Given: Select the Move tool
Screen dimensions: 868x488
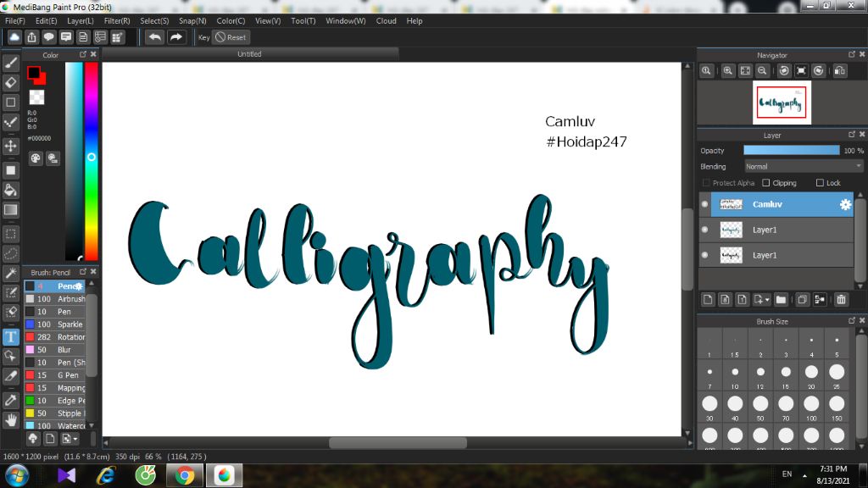Looking at the screenshot, I should point(10,146).
